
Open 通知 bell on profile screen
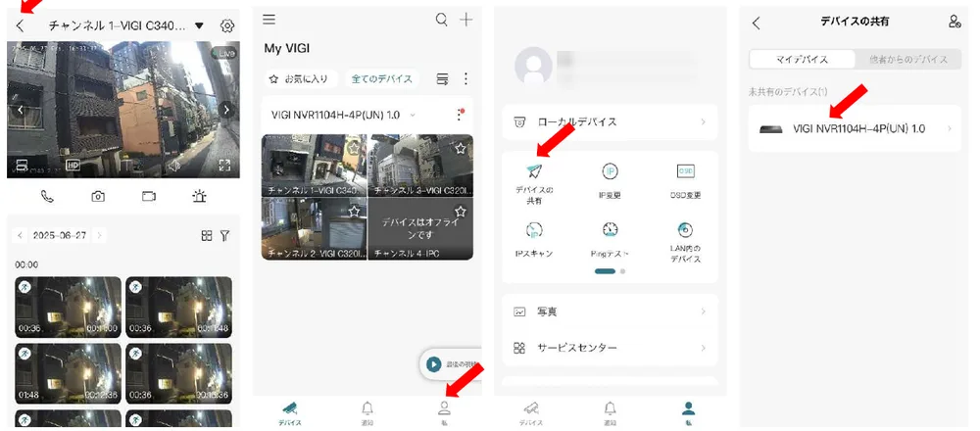pyautogui.click(x=610, y=413)
